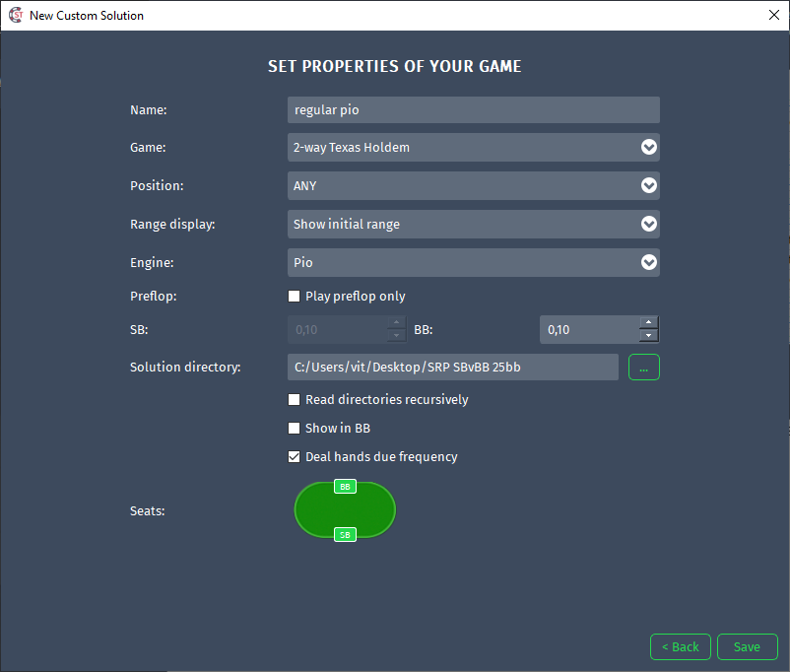The width and height of the screenshot is (790, 672).
Task: Click the Save button
Action: [x=748, y=646]
